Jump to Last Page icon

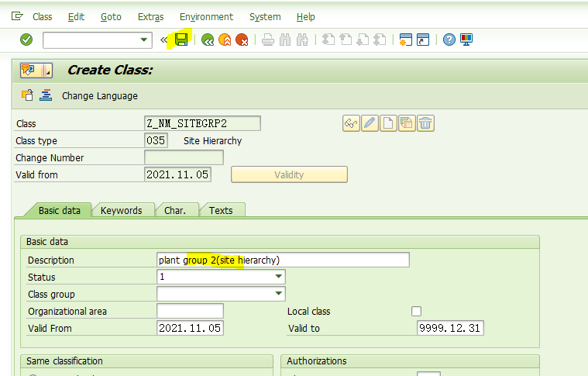(380, 40)
